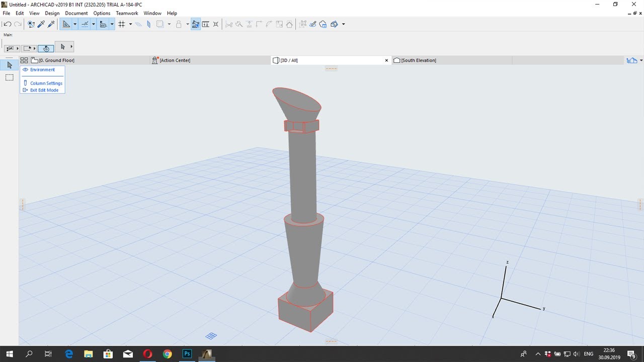Viewport: 644px width, 362px height.
Task: Click the column's top funnel-shaped segment
Action: point(298,103)
